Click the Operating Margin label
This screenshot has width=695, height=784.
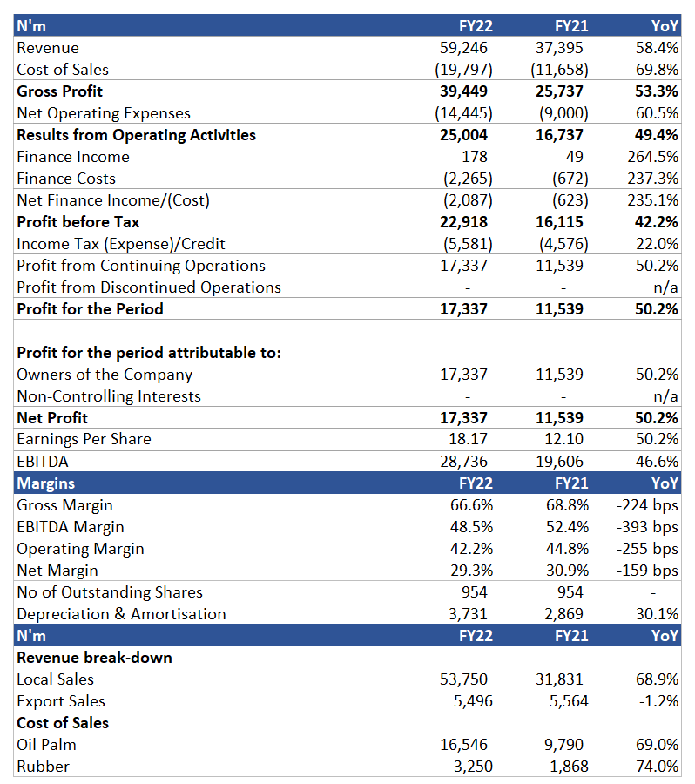pyautogui.click(x=80, y=549)
